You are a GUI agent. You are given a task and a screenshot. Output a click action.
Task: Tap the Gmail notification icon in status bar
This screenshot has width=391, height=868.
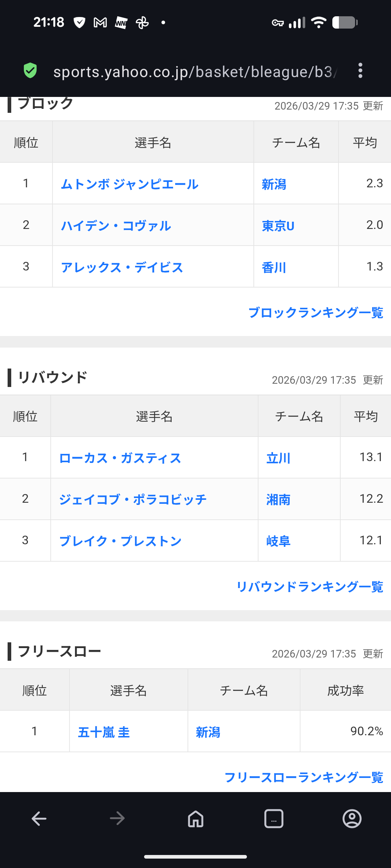[100, 23]
